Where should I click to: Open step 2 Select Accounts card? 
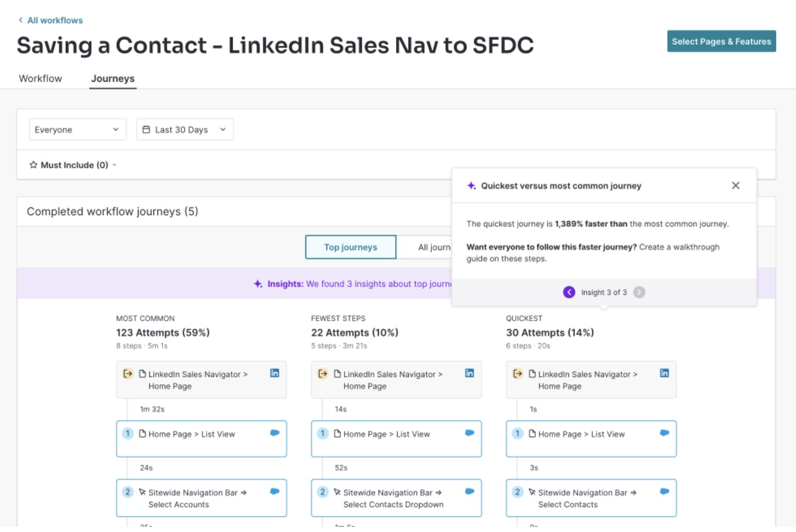point(201,498)
